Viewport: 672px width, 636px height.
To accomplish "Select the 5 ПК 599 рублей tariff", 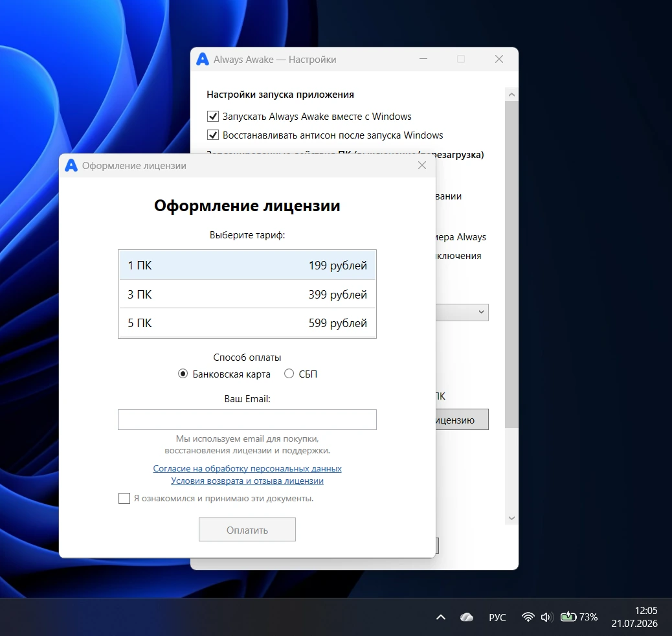I will [x=247, y=323].
